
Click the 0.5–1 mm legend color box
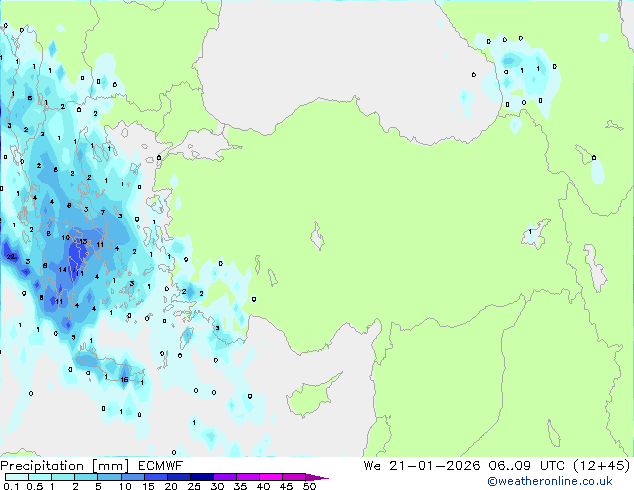(40, 477)
